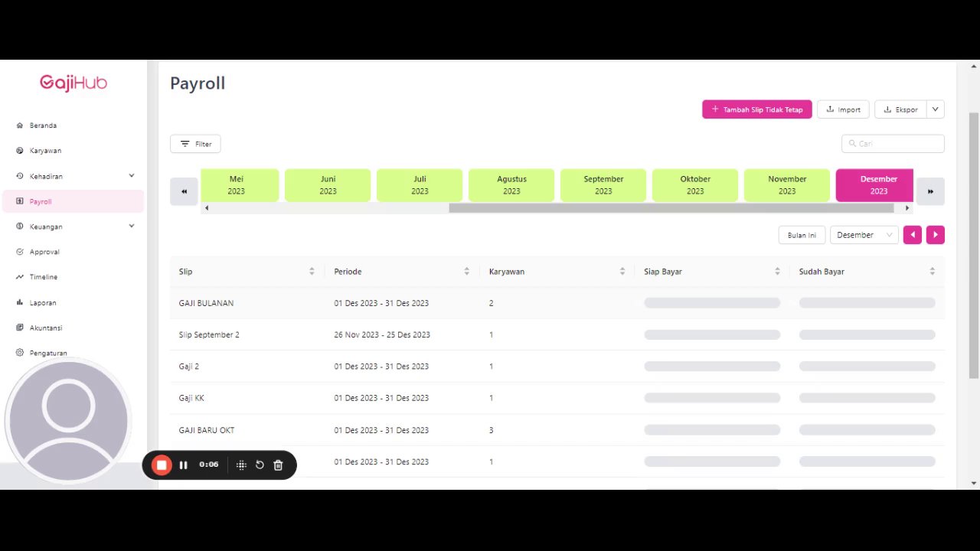Pause the recording
The height and width of the screenshot is (551, 980).
point(184,465)
